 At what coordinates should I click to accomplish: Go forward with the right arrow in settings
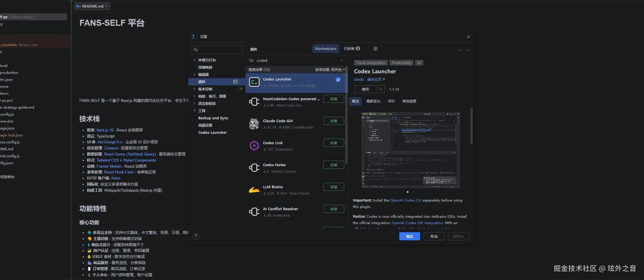[x=467, y=50]
